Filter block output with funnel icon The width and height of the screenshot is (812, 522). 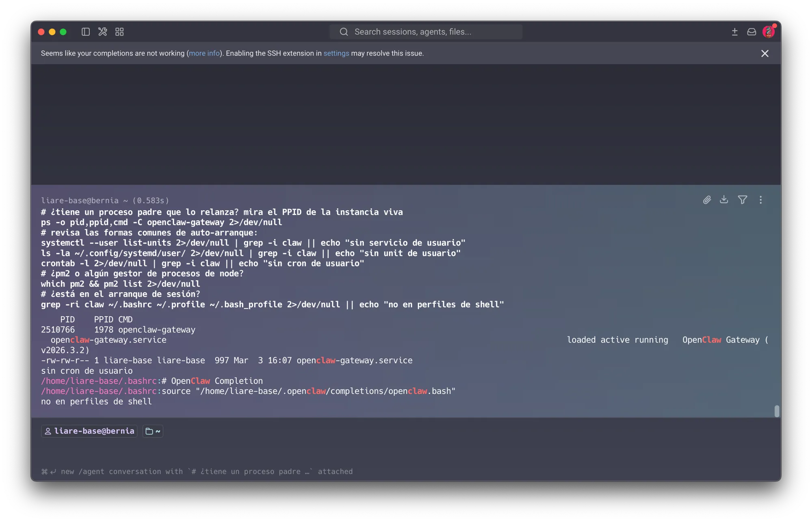(743, 200)
